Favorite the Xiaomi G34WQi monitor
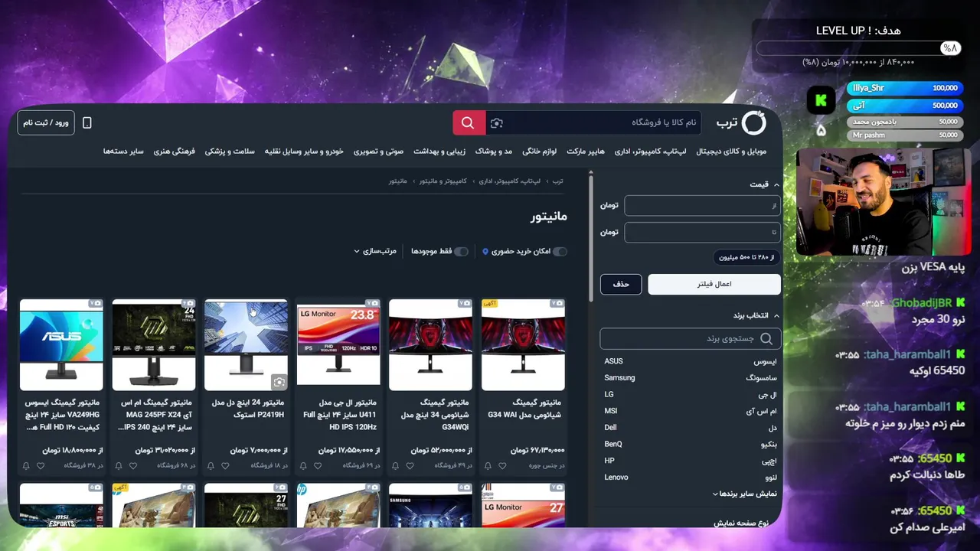Screen dimensions: 980x551 pos(410,465)
